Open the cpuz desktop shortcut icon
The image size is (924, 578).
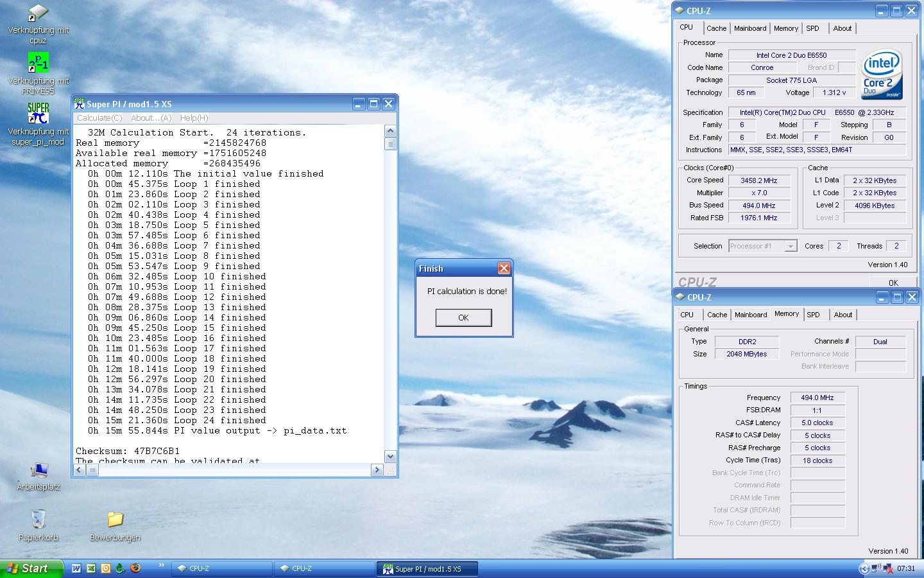click(38, 13)
